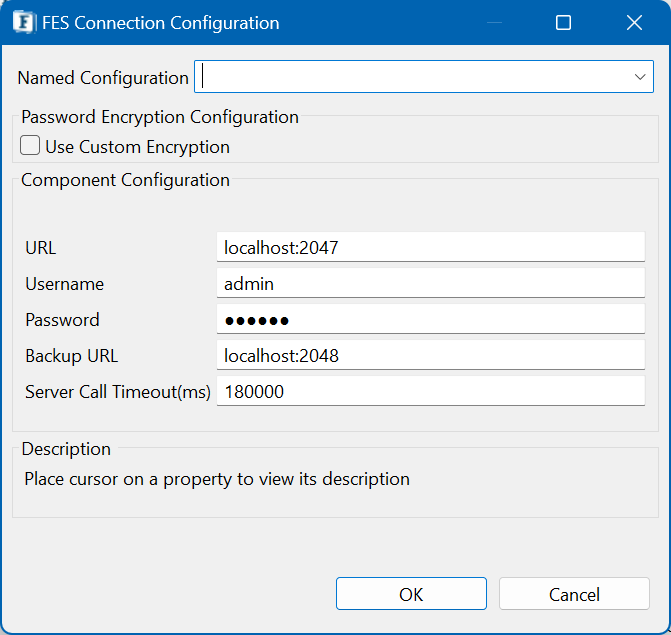Viewport: 671px width, 635px height.
Task: Click the "Username" property label
Action: pyautogui.click(x=65, y=284)
